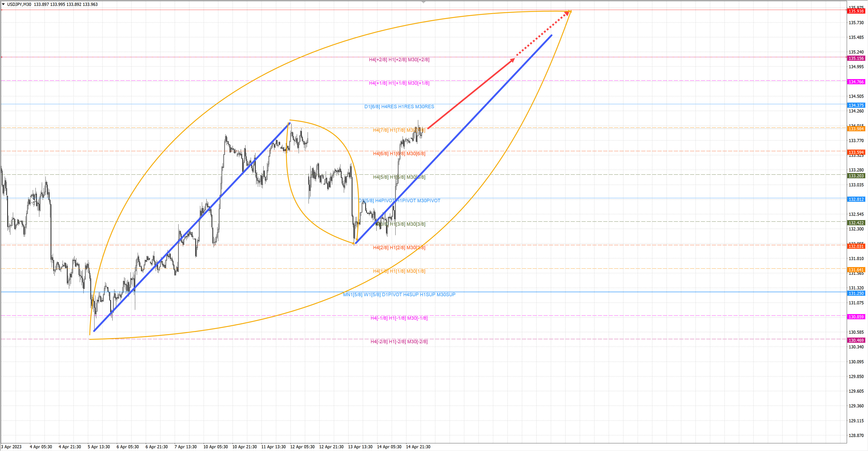Click the magenta 134.766 price label
This screenshot has width=868, height=451.
[x=856, y=82]
